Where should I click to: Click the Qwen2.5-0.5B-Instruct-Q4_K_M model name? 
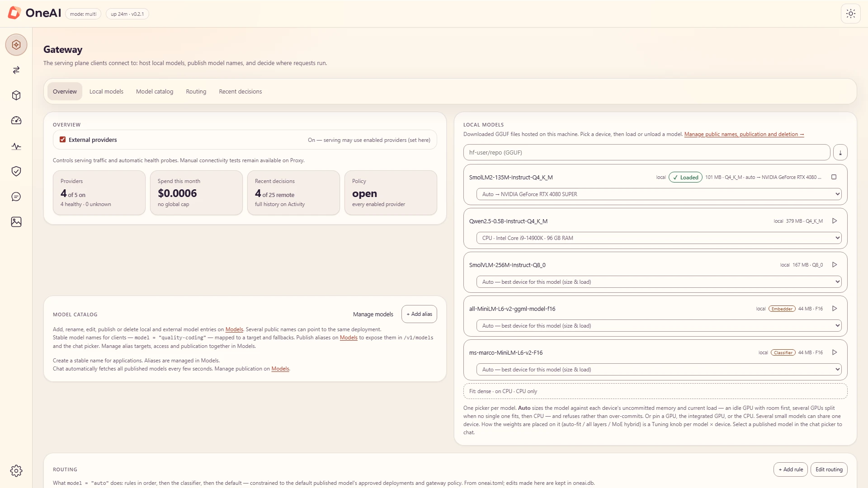508,221
